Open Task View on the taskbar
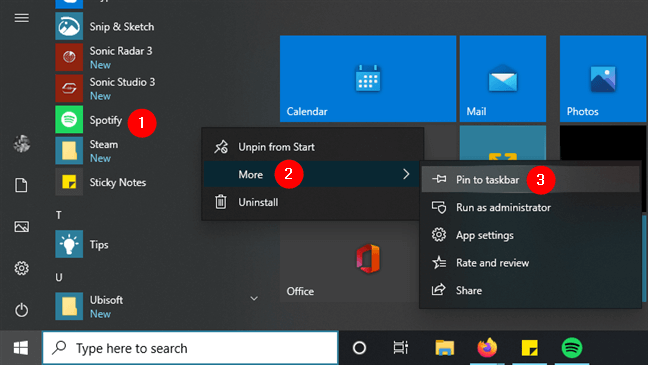 400,348
